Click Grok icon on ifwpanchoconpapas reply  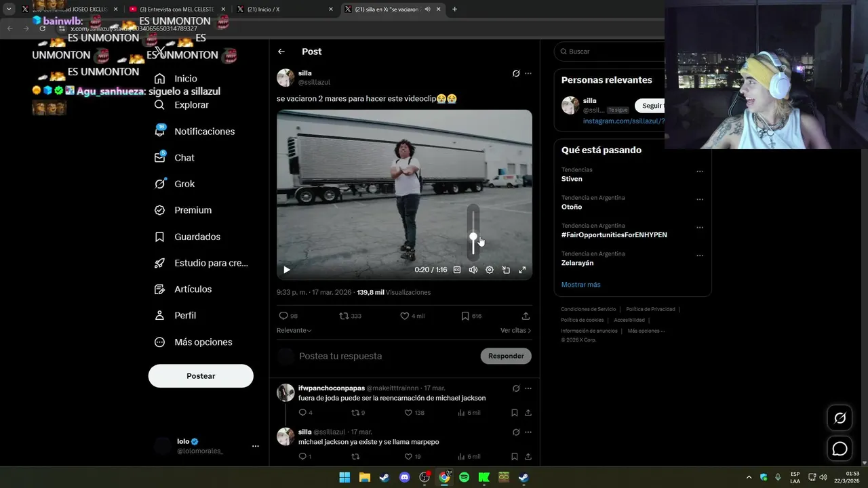[x=516, y=388]
